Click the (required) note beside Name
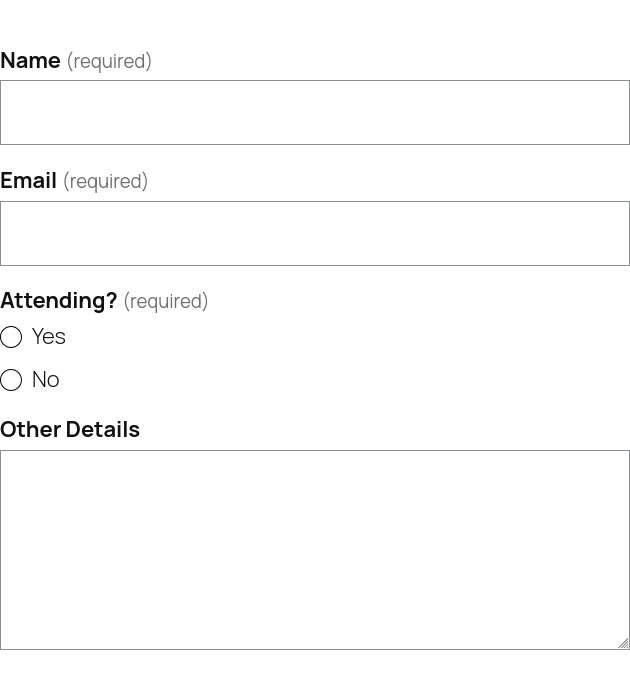Image resolution: width=630 pixels, height=694 pixels. click(x=109, y=61)
